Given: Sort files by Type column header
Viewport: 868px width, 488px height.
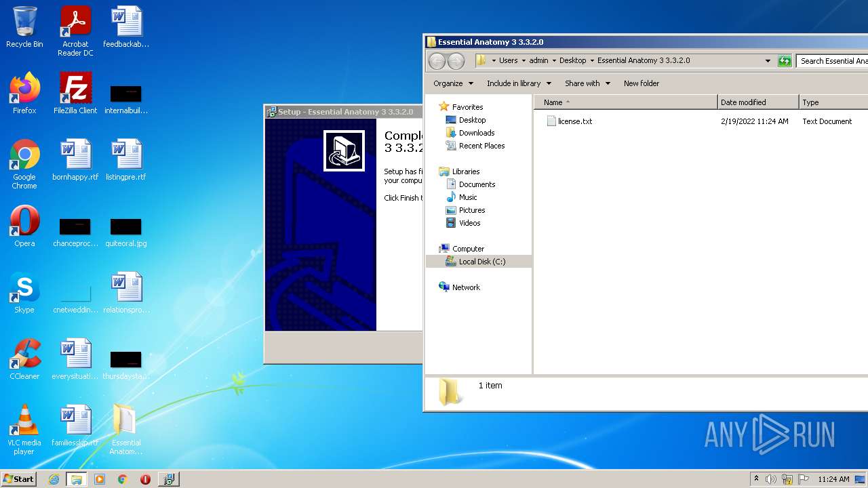Looking at the screenshot, I should 833,102.
